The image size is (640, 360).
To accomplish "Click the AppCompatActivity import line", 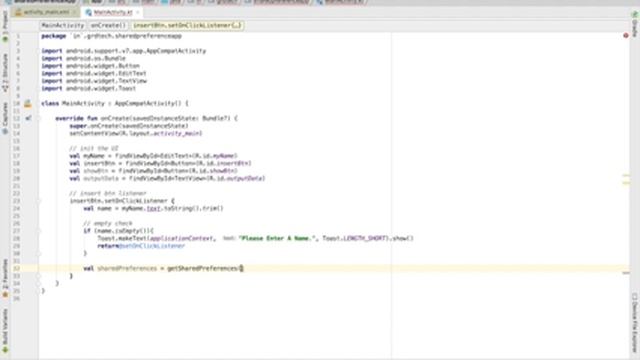I will pyautogui.click(x=124, y=51).
